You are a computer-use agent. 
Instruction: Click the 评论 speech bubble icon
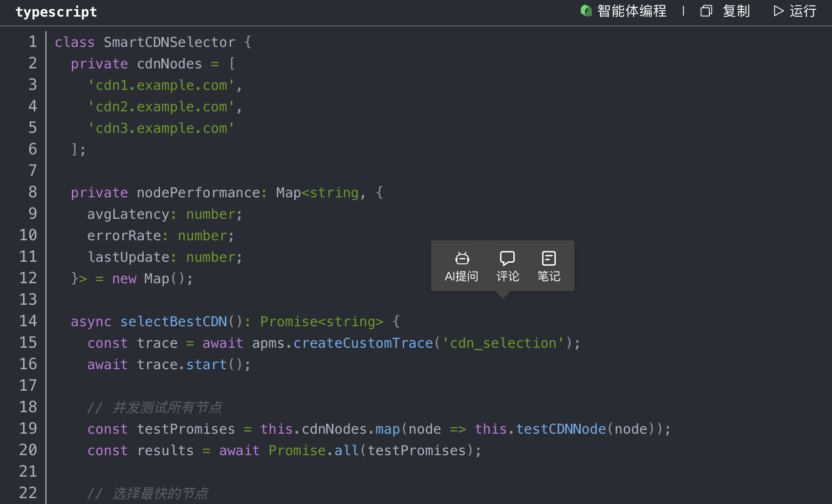tap(507, 258)
